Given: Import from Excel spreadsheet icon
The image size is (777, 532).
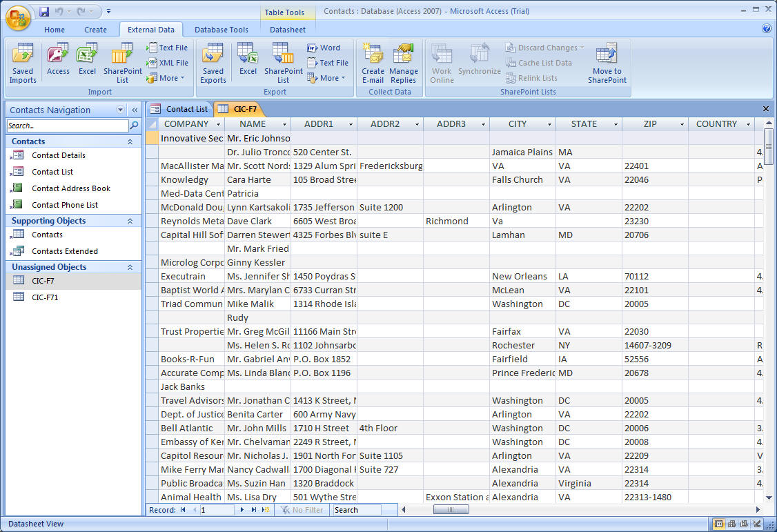Looking at the screenshot, I should coord(87,59).
